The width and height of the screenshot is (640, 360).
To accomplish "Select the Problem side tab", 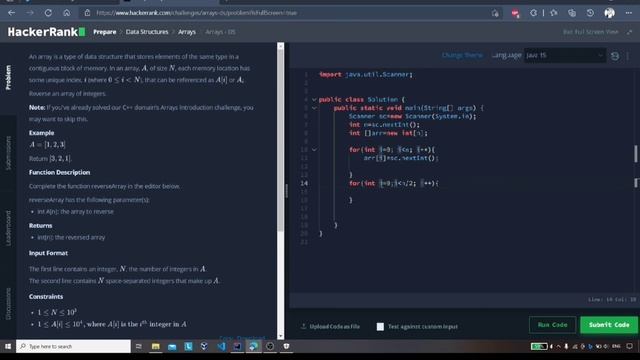I will (x=8, y=77).
